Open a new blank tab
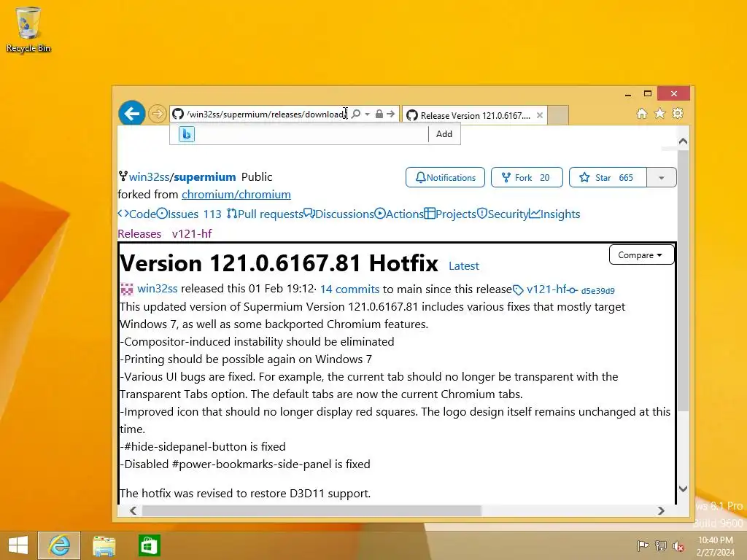The width and height of the screenshot is (747, 560). pos(558,115)
